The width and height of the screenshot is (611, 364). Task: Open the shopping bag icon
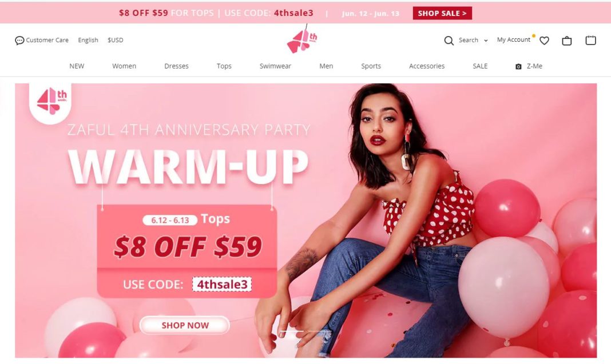(x=566, y=41)
